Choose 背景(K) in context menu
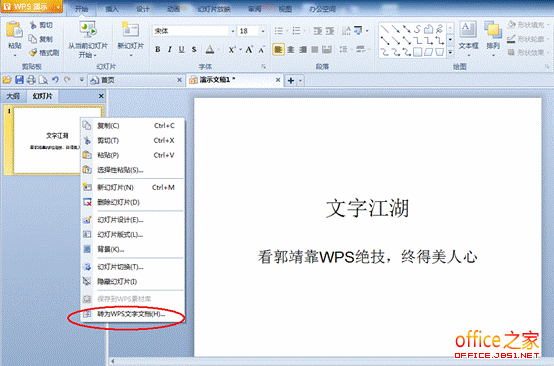The image size is (554, 366). 132,249
